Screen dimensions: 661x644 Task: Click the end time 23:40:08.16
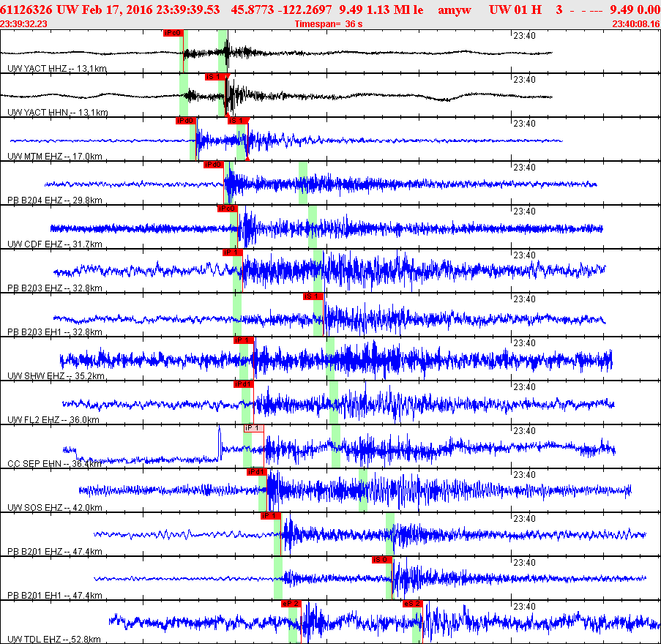636,24
